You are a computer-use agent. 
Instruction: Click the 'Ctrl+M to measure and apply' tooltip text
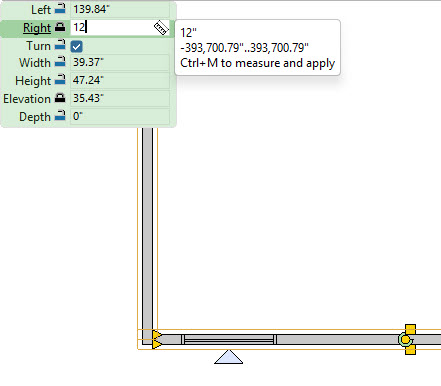click(257, 63)
